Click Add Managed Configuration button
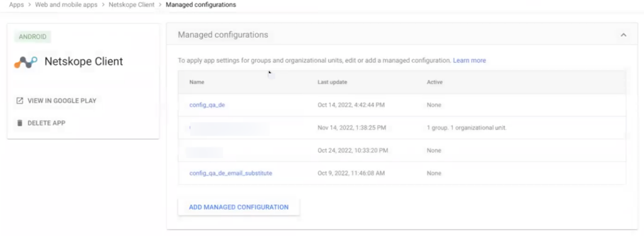 238,207
